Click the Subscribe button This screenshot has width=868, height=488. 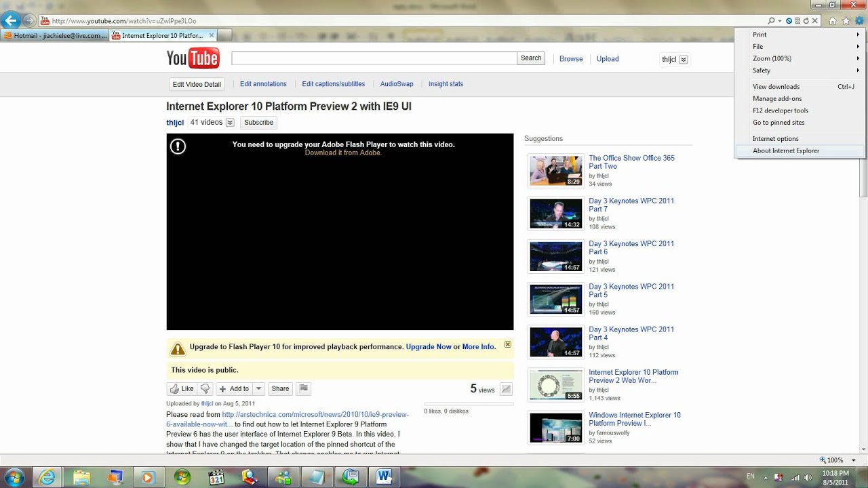point(258,123)
